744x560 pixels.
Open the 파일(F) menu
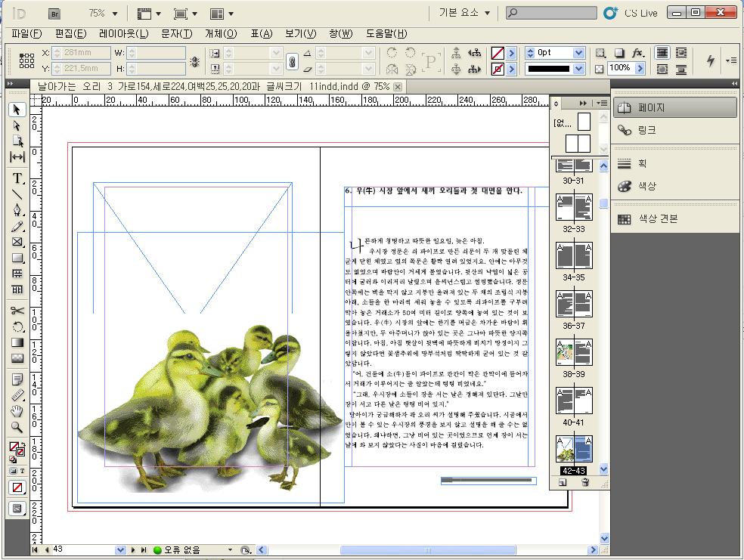point(26,33)
